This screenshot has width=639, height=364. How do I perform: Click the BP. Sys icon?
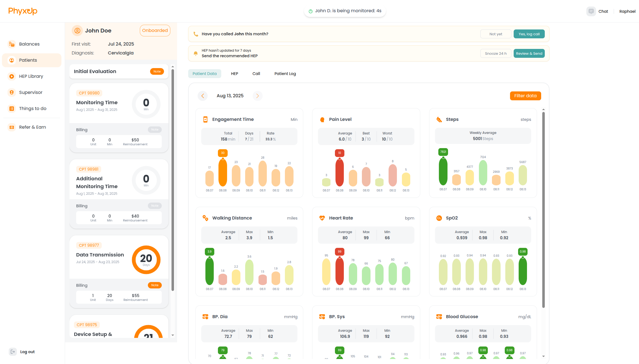point(322,317)
